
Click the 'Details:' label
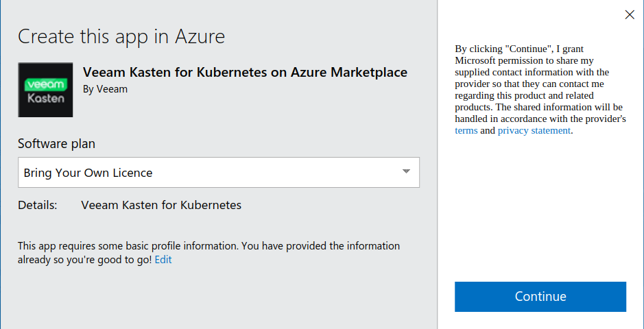(x=37, y=205)
